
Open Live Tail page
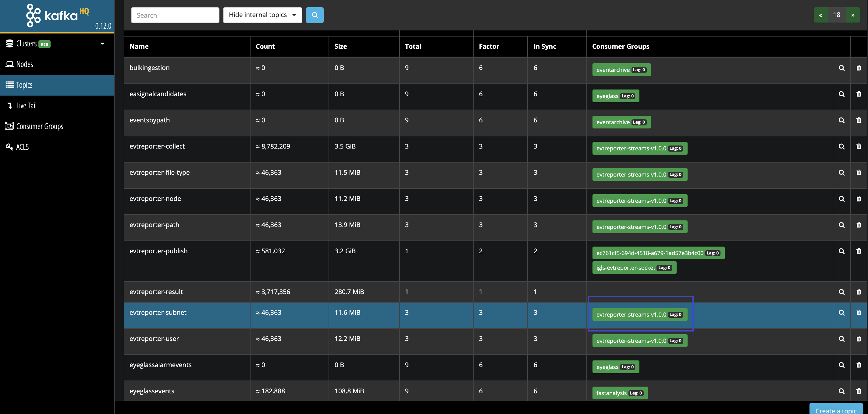(57, 106)
